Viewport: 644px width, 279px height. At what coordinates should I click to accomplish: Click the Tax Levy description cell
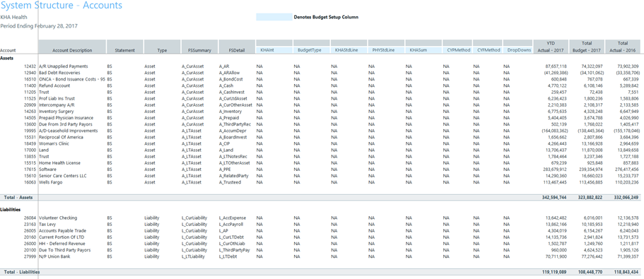47,224
